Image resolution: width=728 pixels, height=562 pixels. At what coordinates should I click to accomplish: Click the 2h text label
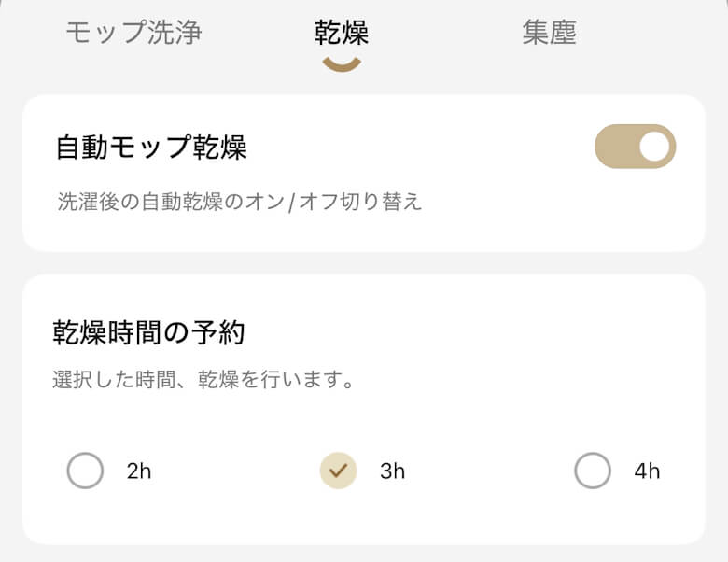(139, 471)
